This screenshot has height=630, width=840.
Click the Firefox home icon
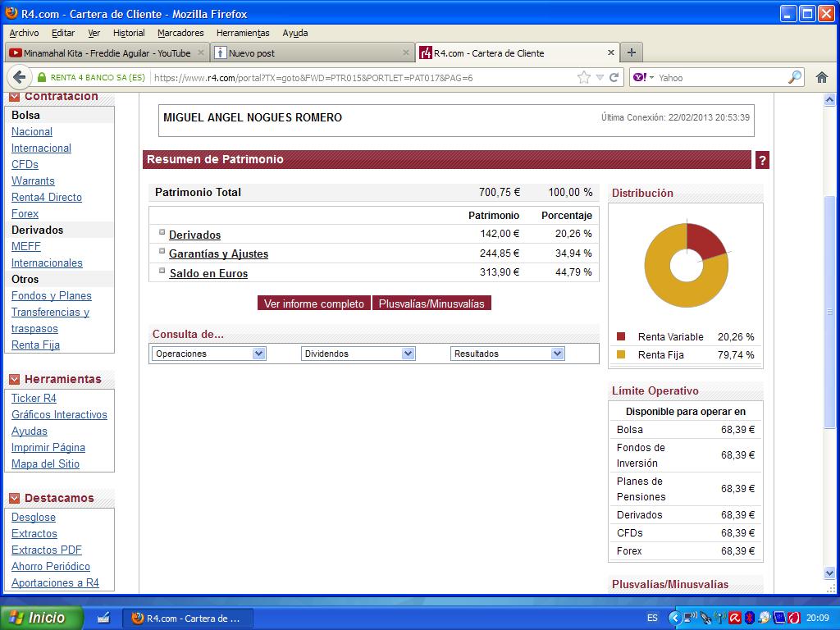[x=821, y=77]
